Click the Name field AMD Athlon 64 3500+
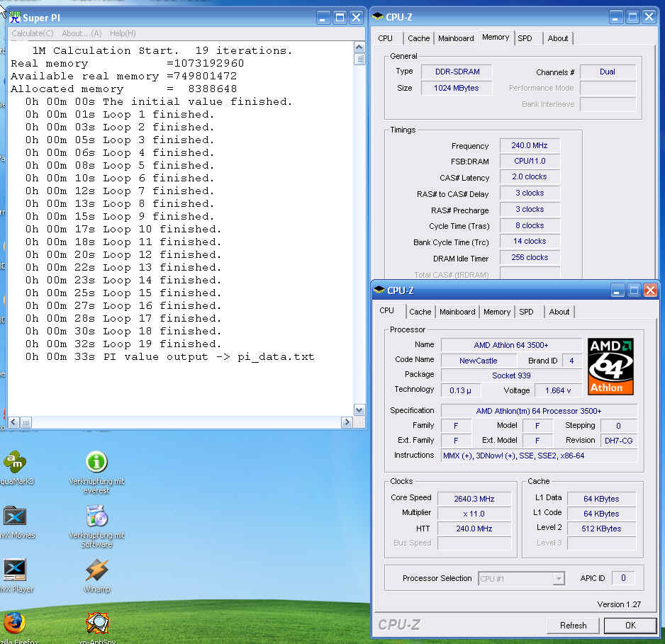This screenshot has height=644, width=665. [x=511, y=345]
